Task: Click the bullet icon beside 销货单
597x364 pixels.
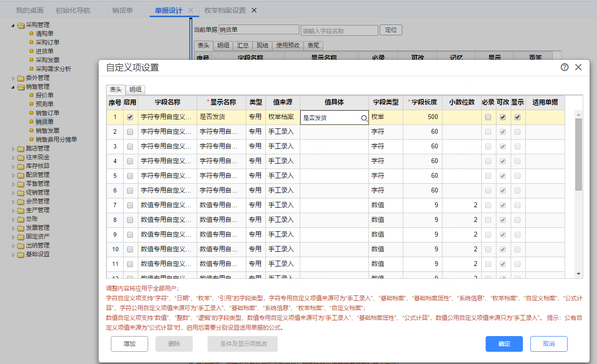Action: pyautogui.click(x=31, y=122)
